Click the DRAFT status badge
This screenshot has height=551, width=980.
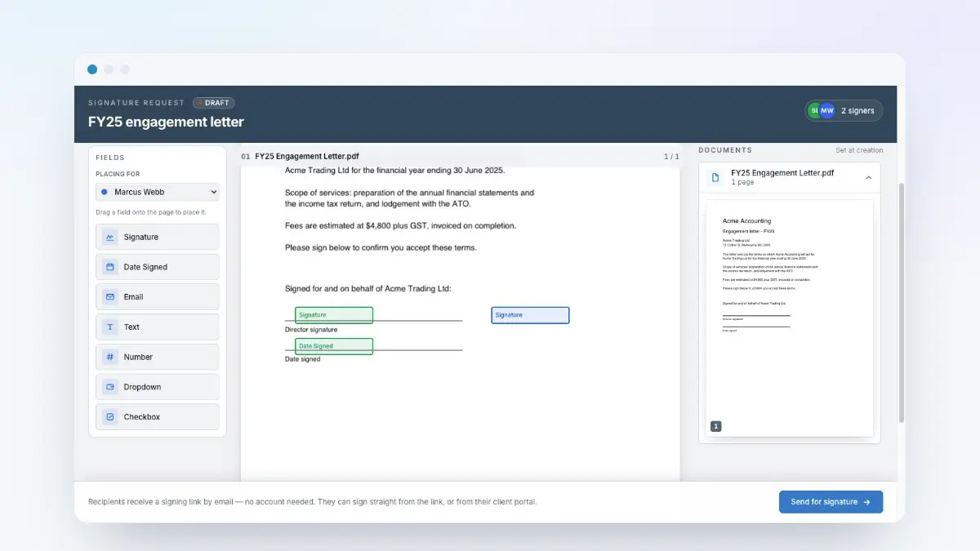[x=214, y=103]
